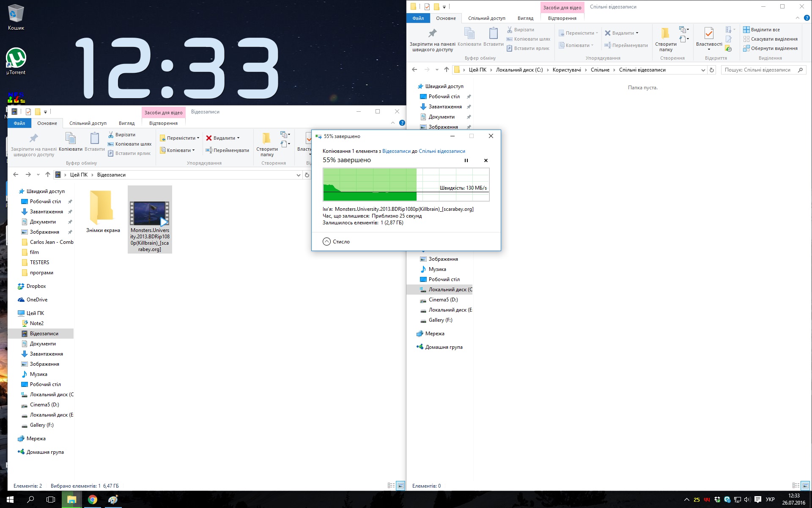
Task: Switch right window to details list view
Action: click(795, 486)
